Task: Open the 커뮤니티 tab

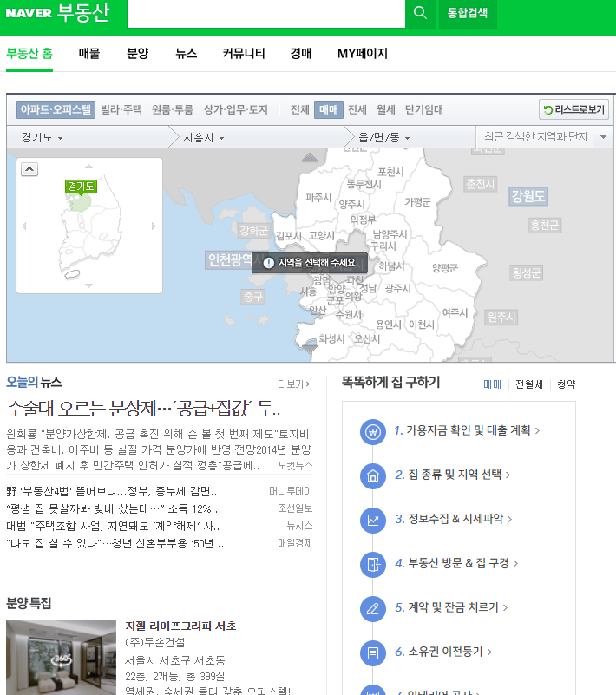Action: click(x=244, y=54)
